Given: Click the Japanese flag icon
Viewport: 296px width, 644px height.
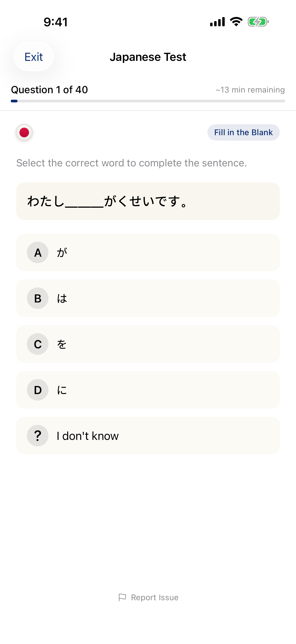Looking at the screenshot, I should pyautogui.click(x=24, y=132).
